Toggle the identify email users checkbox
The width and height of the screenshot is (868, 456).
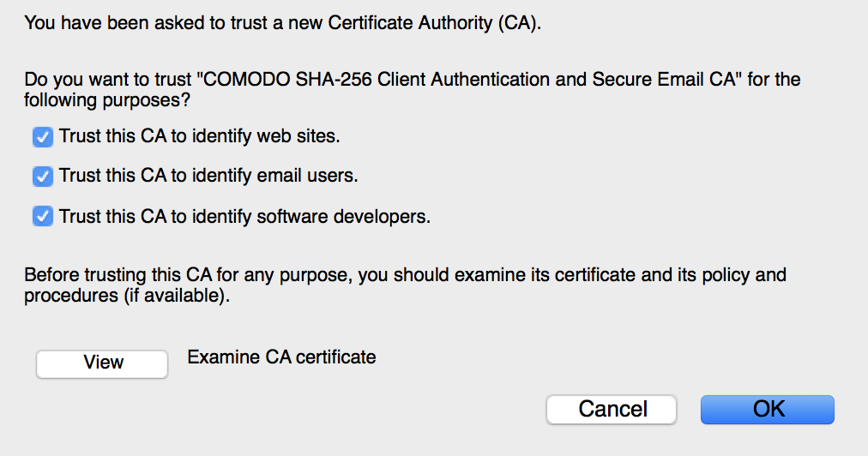pyautogui.click(x=43, y=177)
